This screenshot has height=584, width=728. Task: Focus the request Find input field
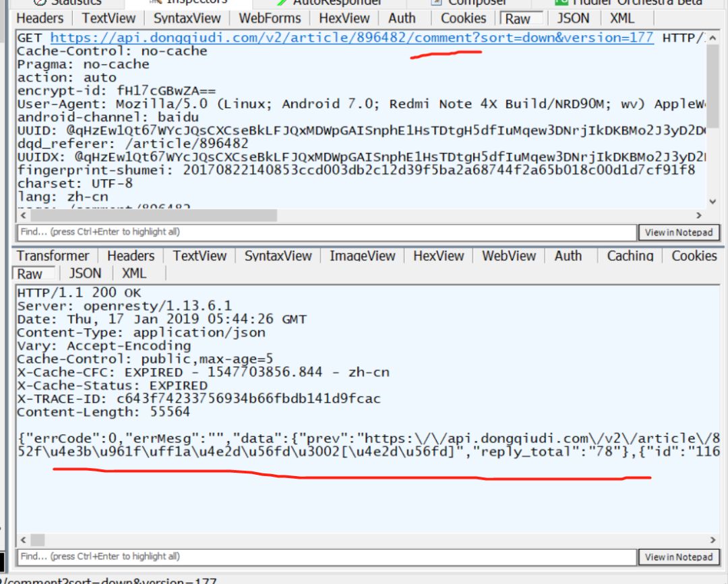[326, 232]
